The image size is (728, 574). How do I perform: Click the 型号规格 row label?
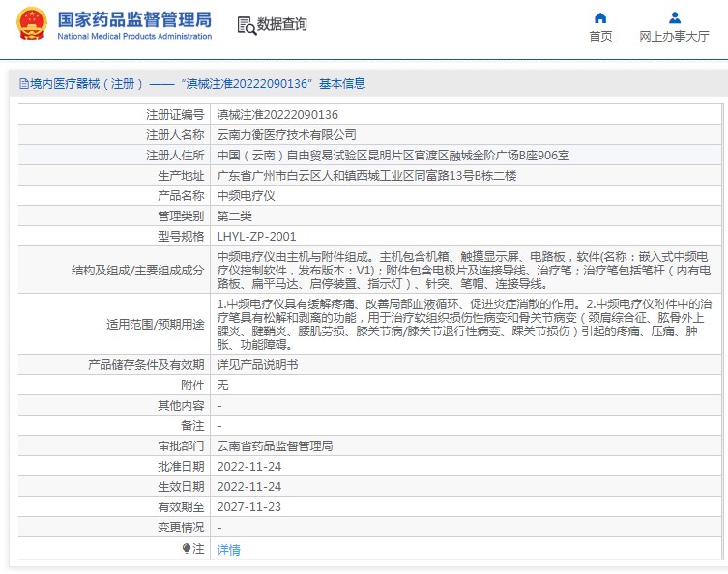pyautogui.click(x=181, y=237)
